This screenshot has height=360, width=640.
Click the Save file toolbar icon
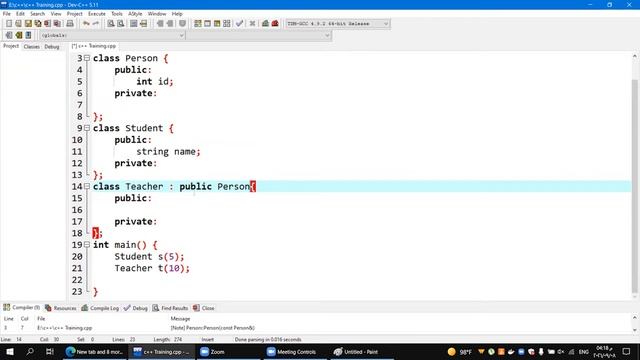pyautogui.click(x=28, y=24)
